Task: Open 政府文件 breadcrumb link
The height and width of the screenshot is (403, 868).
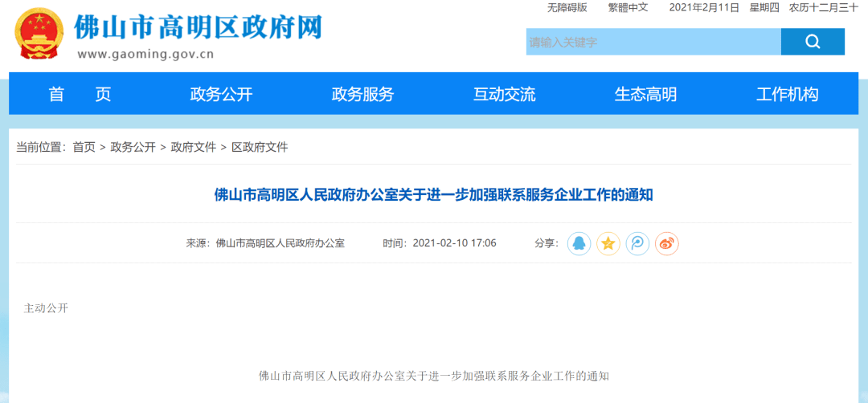Action: pyautogui.click(x=194, y=147)
